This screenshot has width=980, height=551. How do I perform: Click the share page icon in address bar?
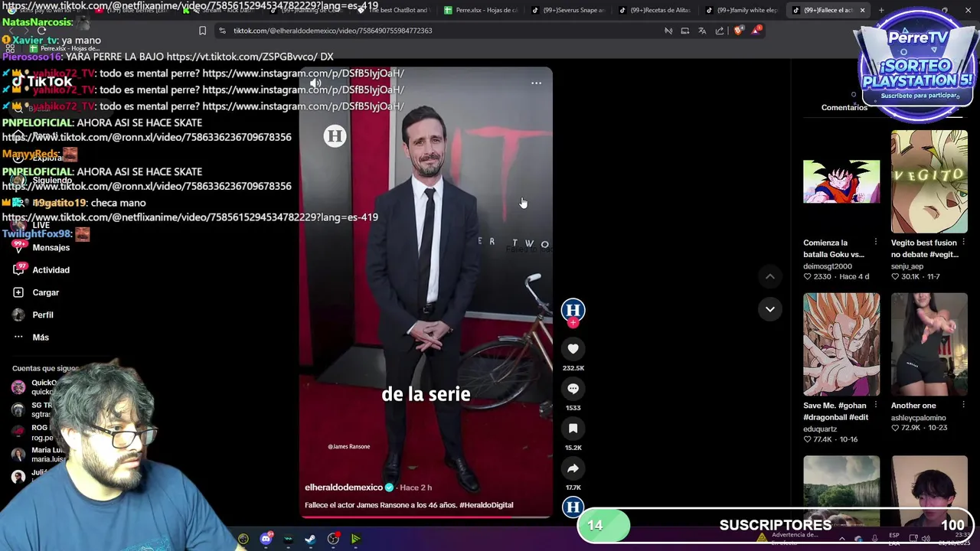720,31
